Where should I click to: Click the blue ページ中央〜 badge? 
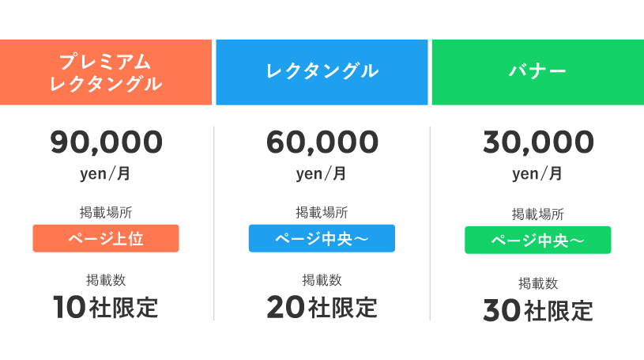(x=322, y=238)
